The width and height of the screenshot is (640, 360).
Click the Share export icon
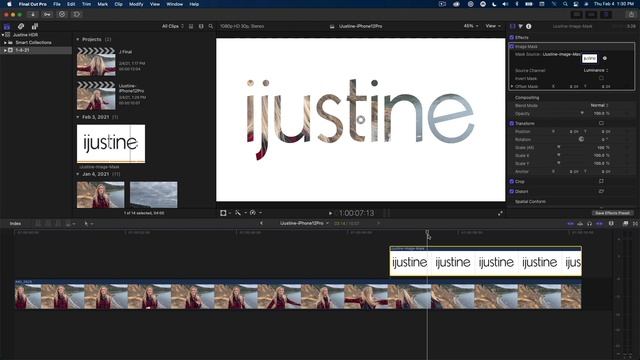(x=631, y=14)
